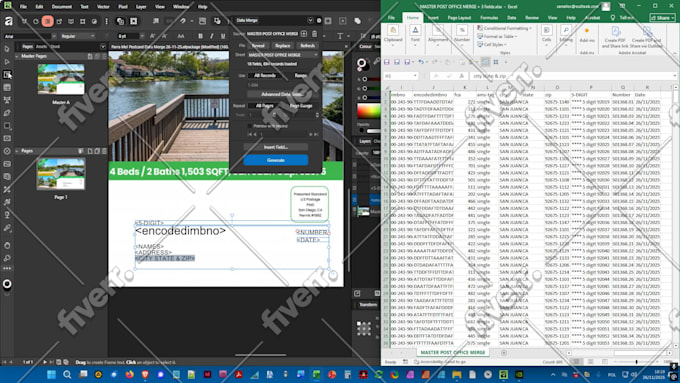Open the Sheet MASTER POST OFFICE MERGE dropdown
Viewport: 680px width, 383px height.
pos(283,55)
